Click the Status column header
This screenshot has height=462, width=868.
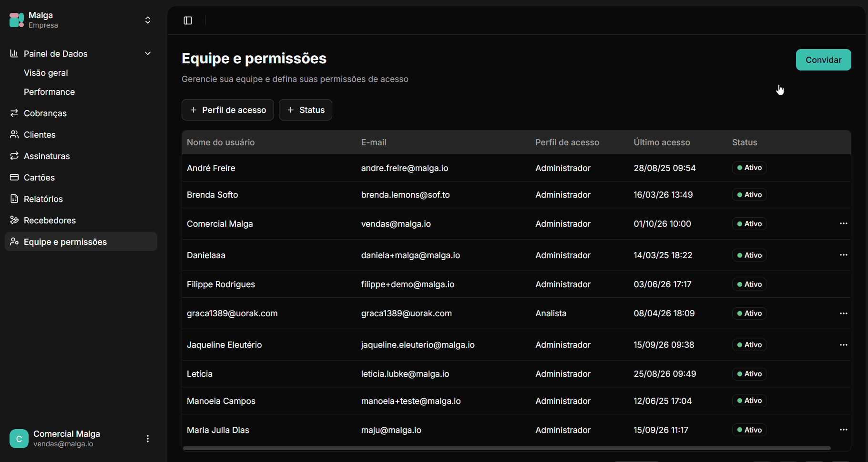click(745, 142)
